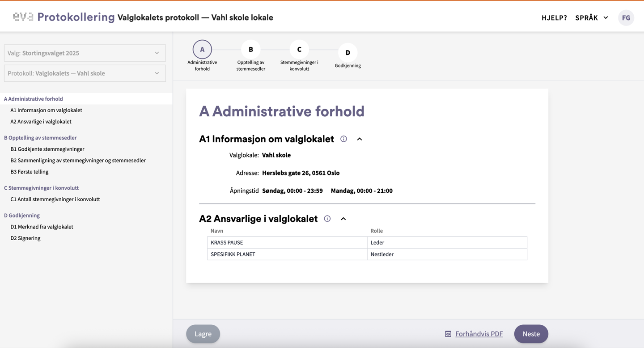Collapse the A1 Informasjon om valglokalet section
This screenshot has width=644, height=348.
[x=360, y=139]
